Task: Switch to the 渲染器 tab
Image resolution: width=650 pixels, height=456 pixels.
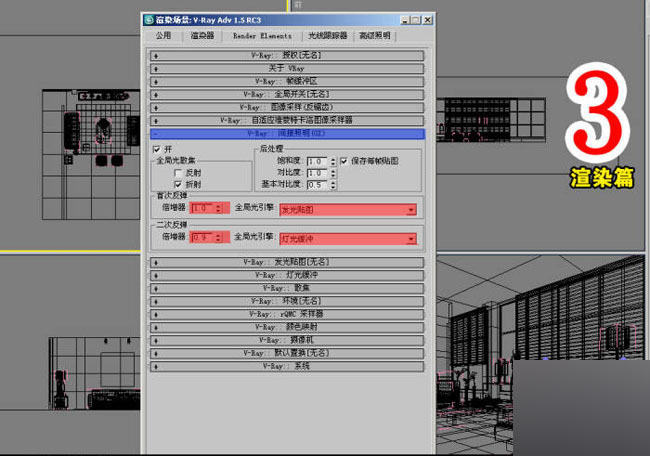Action: click(202, 36)
